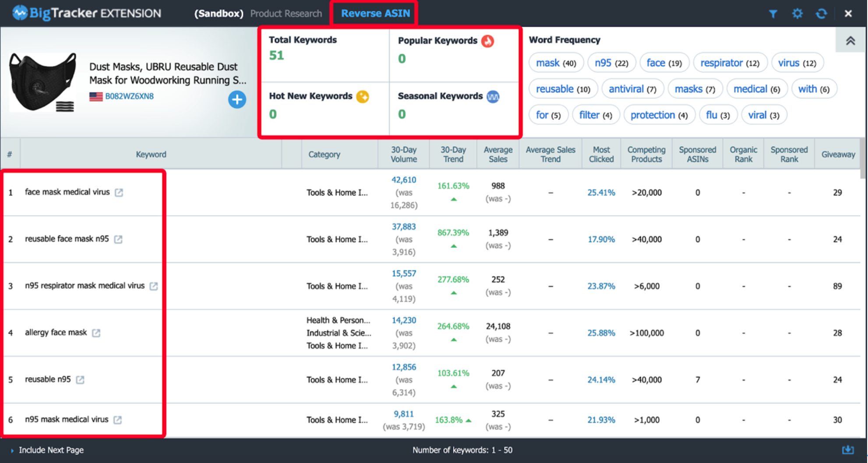Click the refresh icon in header
The width and height of the screenshot is (868, 463).
click(x=821, y=14)
